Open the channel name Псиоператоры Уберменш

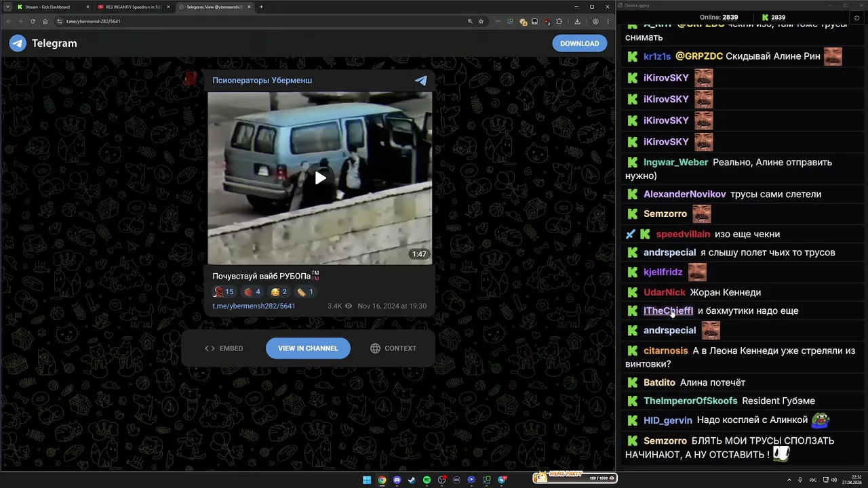tap(262, 80)
